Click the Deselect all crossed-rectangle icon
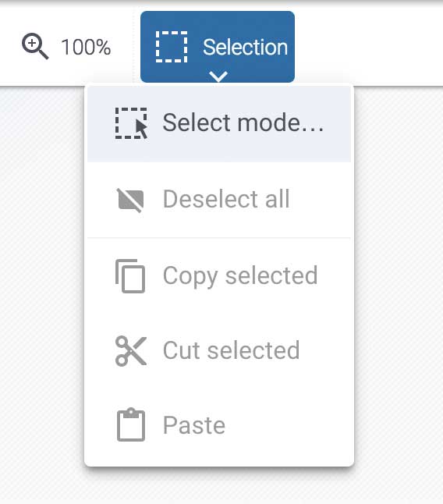 tap(131, 200)
